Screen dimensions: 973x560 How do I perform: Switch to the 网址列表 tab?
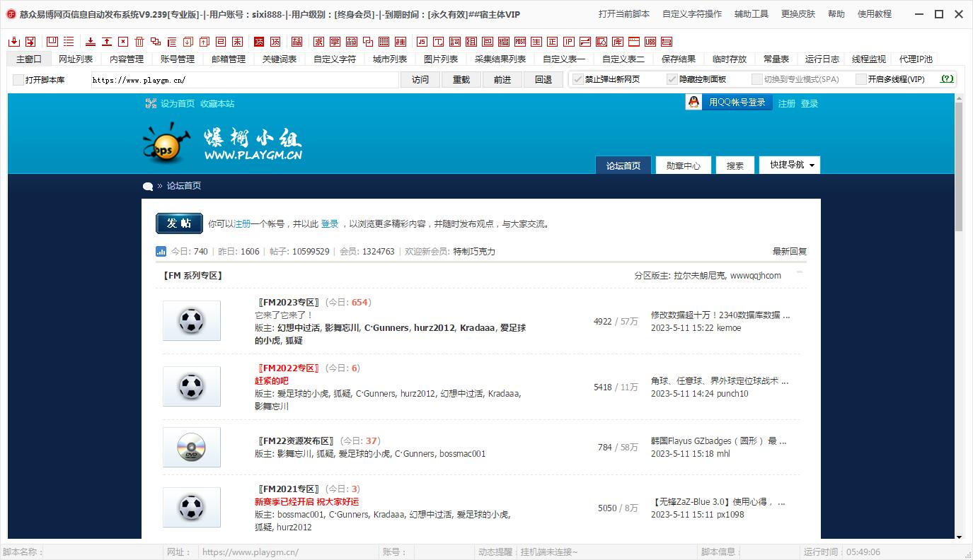(x=76, y=59)
